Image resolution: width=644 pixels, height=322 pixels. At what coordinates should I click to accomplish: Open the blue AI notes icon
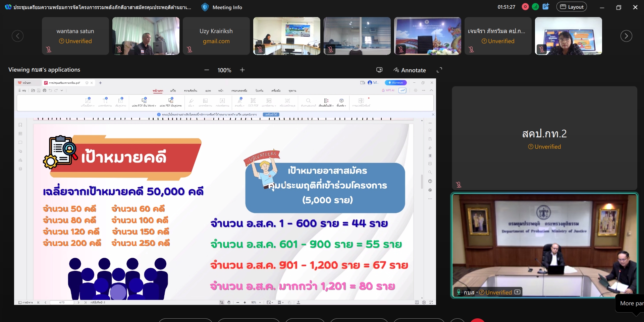(546, 7)
